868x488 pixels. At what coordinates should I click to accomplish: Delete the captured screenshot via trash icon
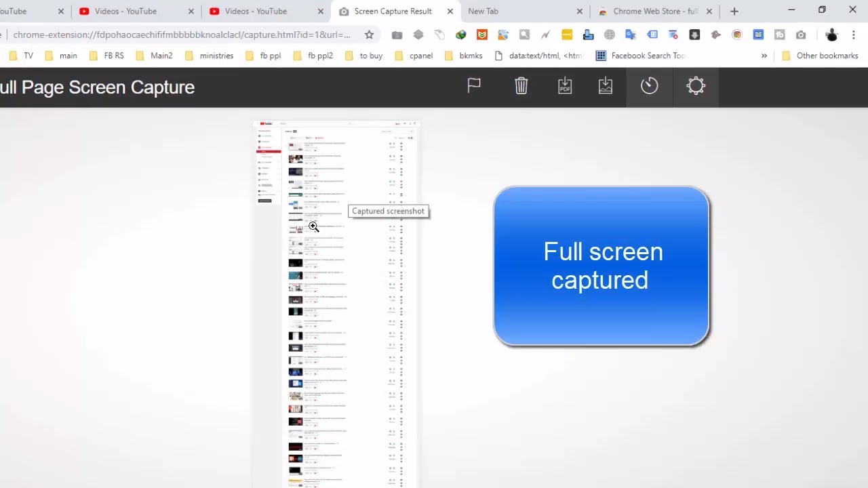[x=521, y=85]
